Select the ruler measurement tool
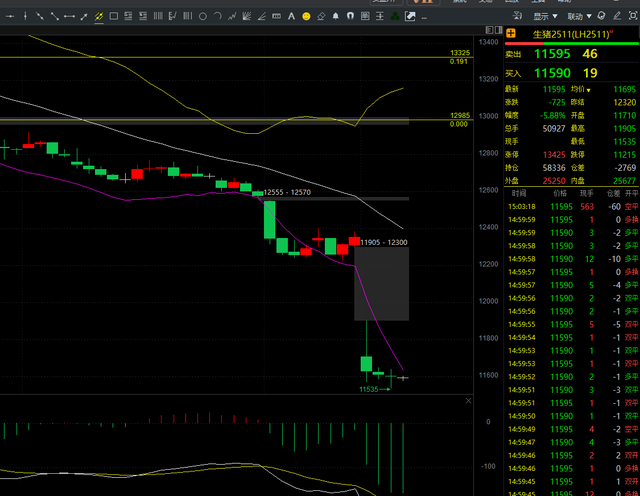The height and width of the screenshot is (496, 640). pos(276,16)
